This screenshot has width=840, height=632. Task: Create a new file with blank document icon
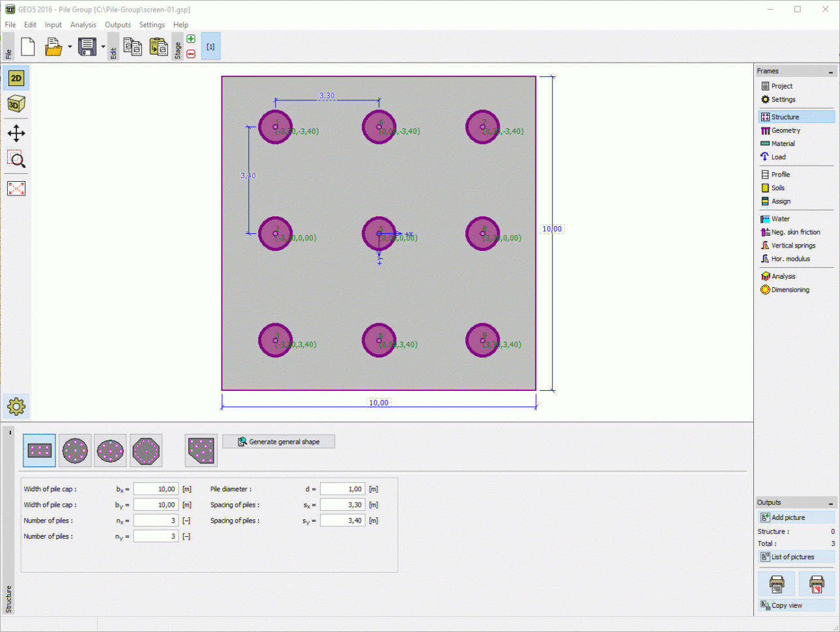click(x=28, y=46)
